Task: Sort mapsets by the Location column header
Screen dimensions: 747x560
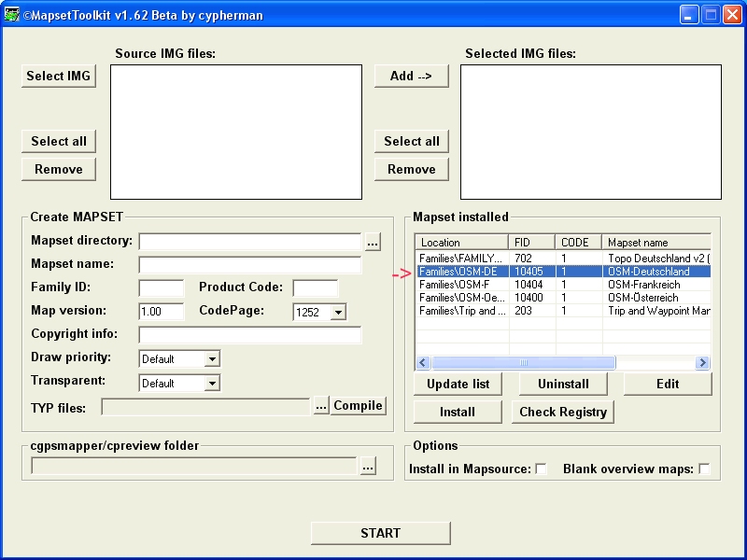Action: coord(462,243)
